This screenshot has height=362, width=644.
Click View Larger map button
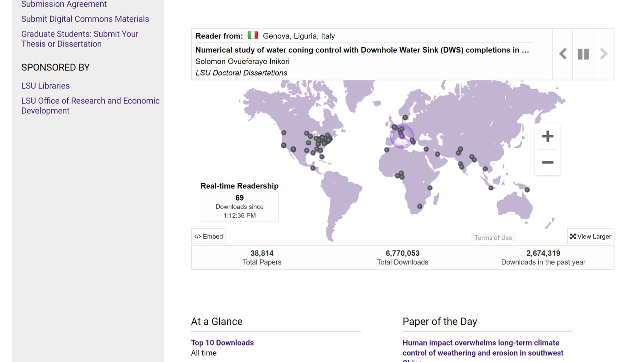(x=590, y=236)
